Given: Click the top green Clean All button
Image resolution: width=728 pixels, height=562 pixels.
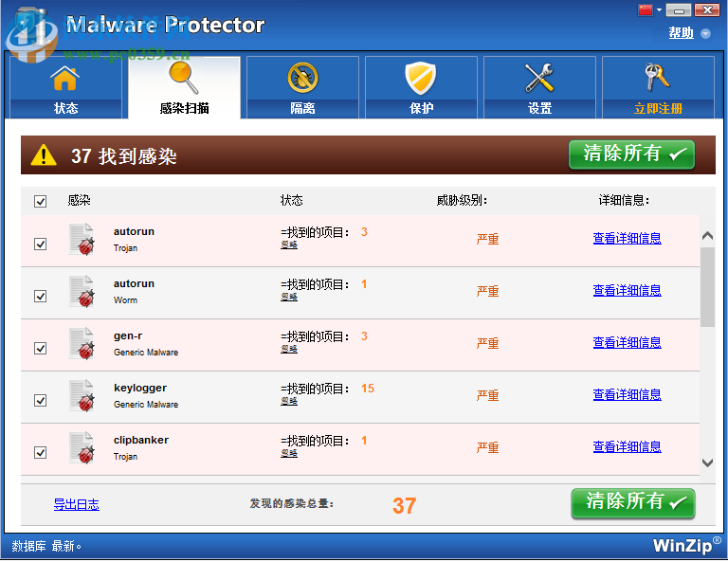Looking at the screenshot, I should pos(631,154).
